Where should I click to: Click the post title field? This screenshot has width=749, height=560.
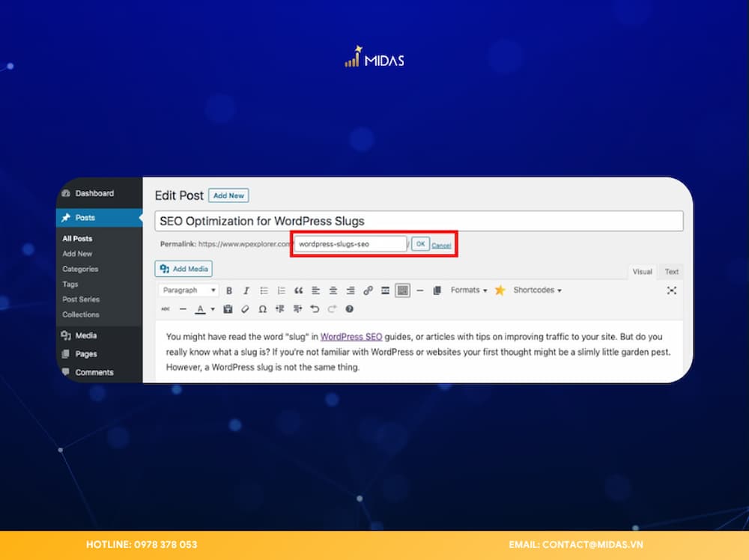(x=419, y=221)
